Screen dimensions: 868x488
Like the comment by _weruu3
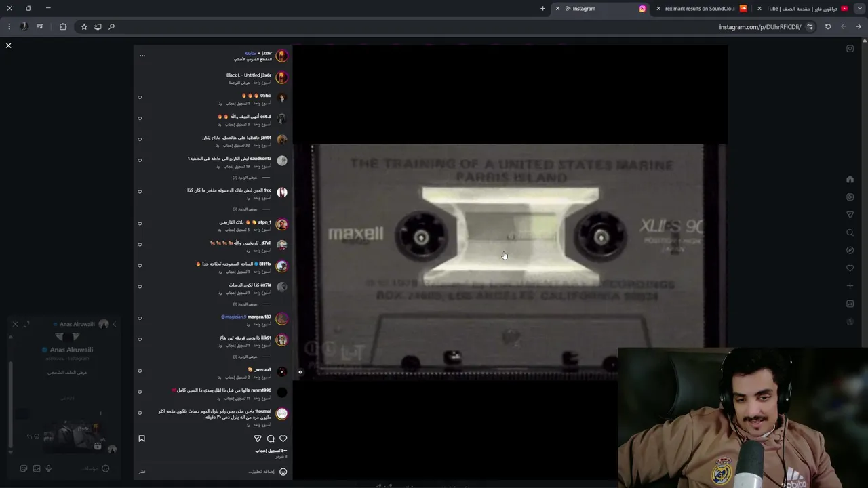tap(140, 371)
